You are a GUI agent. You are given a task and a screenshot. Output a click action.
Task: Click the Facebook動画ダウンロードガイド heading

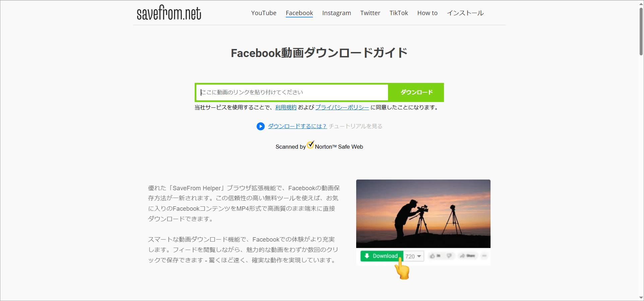[x=319, y=53]
